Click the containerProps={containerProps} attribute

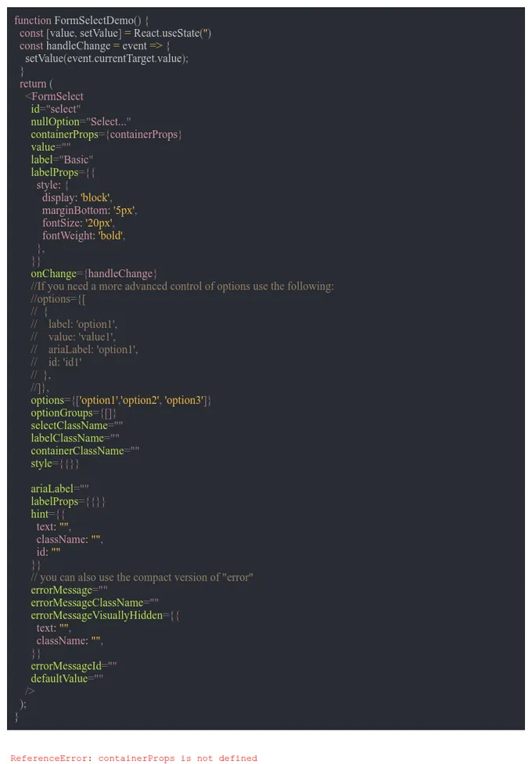click(x=106, y=135)
